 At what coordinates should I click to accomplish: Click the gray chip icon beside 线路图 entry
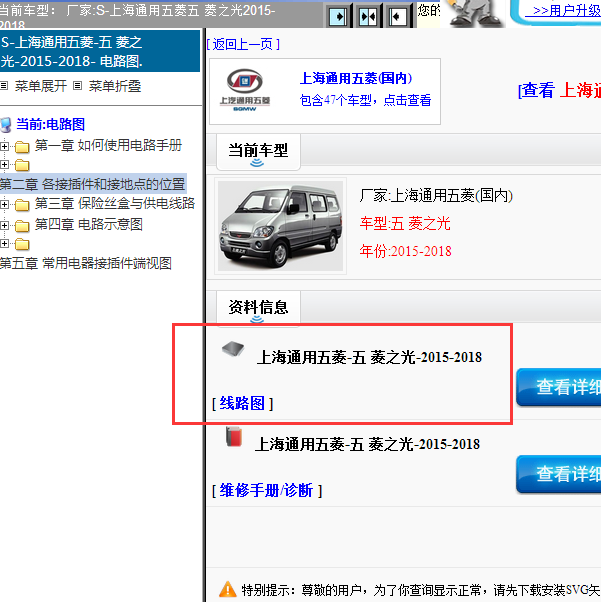(233, 349)
